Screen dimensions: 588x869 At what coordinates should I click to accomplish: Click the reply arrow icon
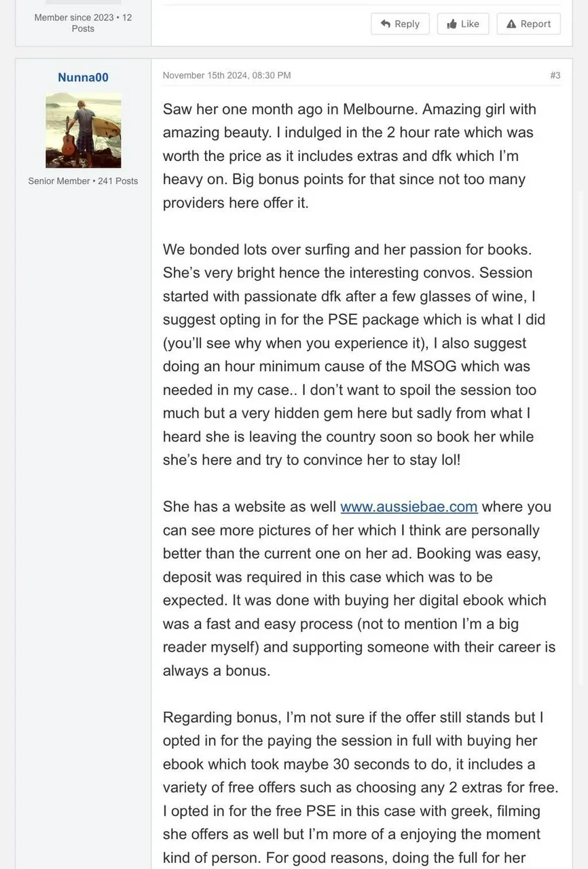click(386, 24)
